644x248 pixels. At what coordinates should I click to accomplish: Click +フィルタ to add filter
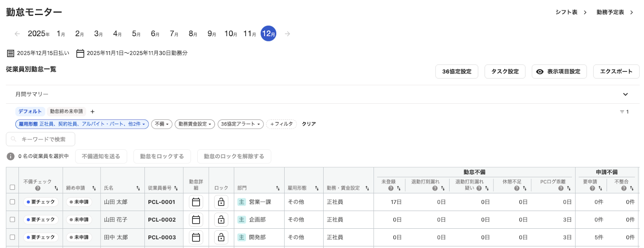(281, 124)
